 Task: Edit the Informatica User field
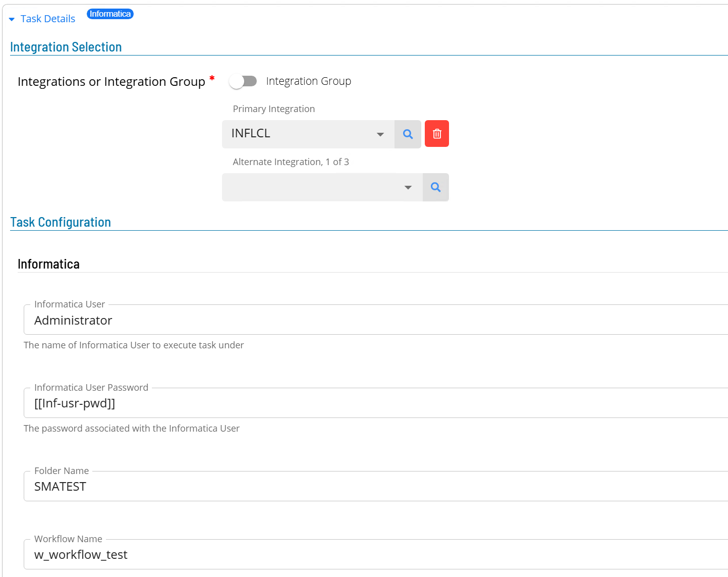[376, 320]
